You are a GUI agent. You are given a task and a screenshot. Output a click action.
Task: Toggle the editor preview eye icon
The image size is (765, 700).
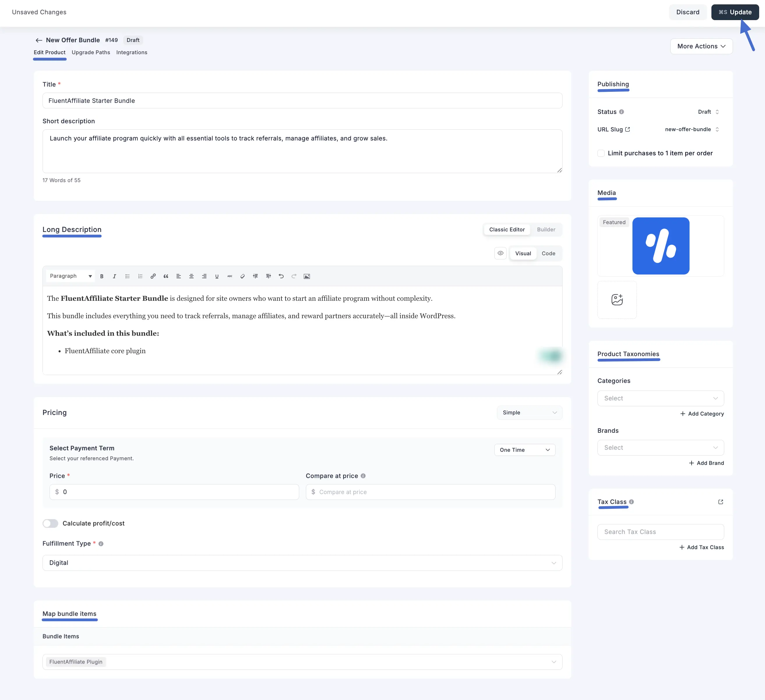tap(500, 253)
